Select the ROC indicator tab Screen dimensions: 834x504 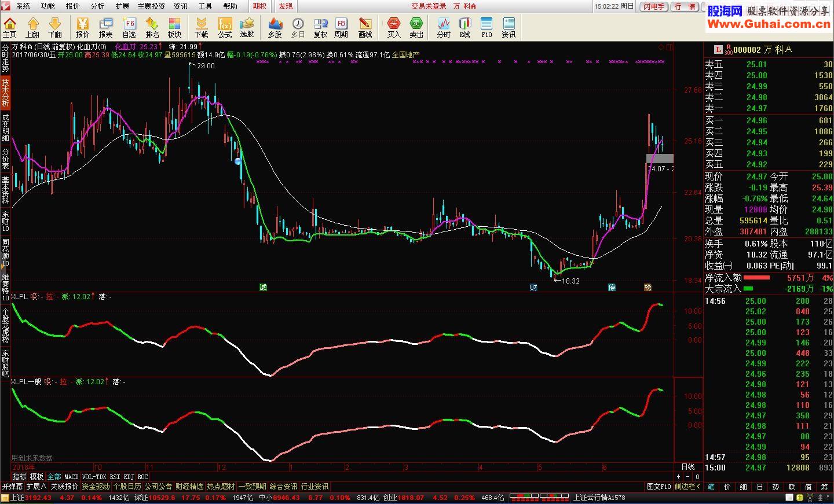142,477
